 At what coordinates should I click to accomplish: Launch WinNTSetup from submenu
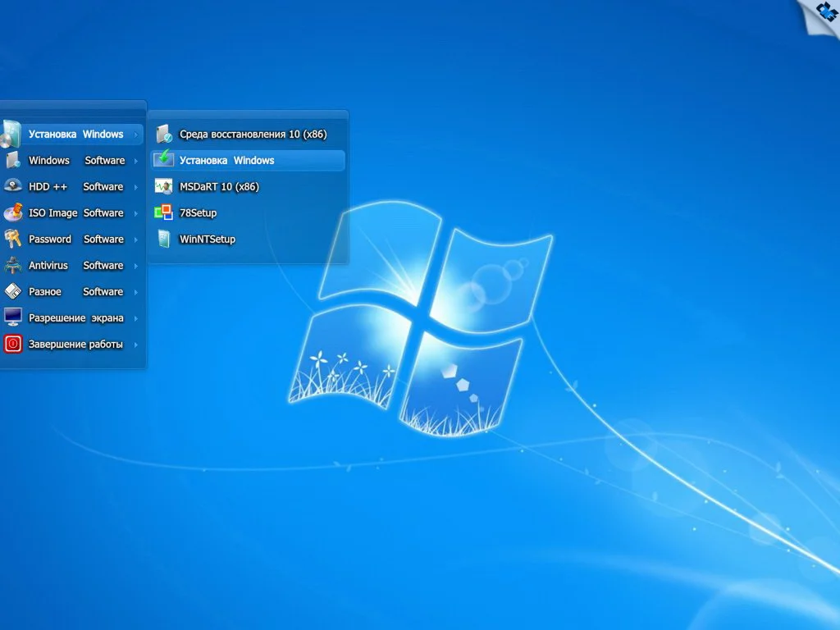248,239
